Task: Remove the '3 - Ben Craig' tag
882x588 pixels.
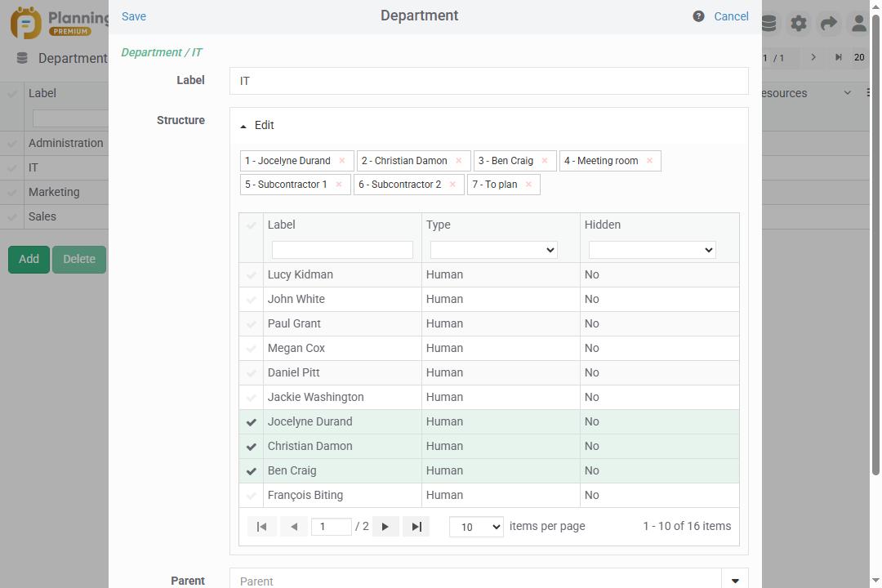Action: tap(545, 161)
